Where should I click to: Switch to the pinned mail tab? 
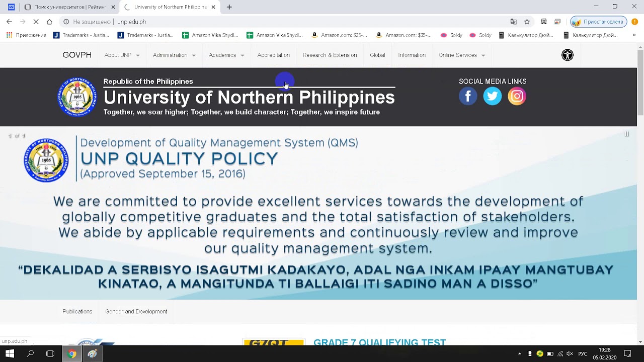[11, 7]
